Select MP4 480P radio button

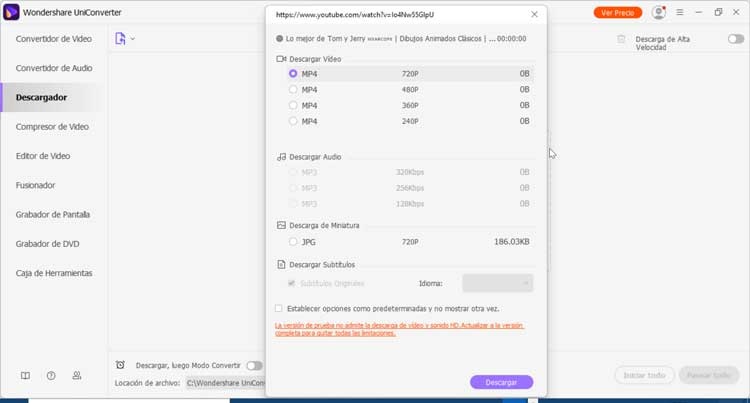point(293,89)
